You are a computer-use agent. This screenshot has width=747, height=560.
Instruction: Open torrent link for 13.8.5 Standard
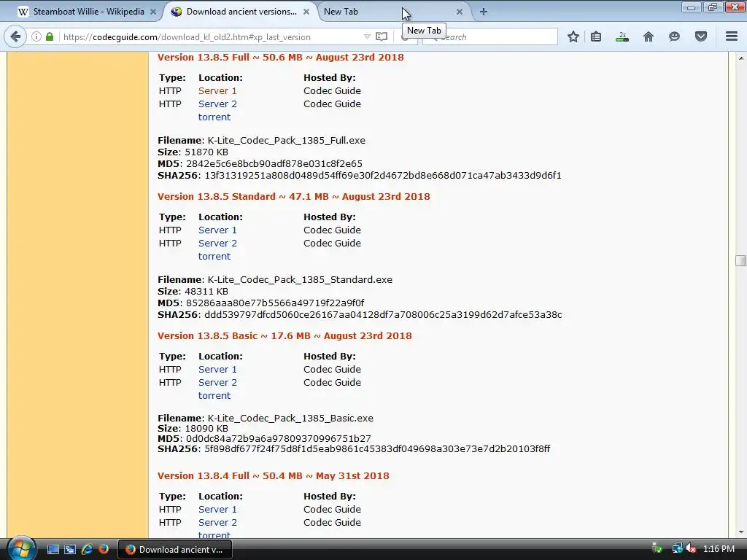pos(214,256)
